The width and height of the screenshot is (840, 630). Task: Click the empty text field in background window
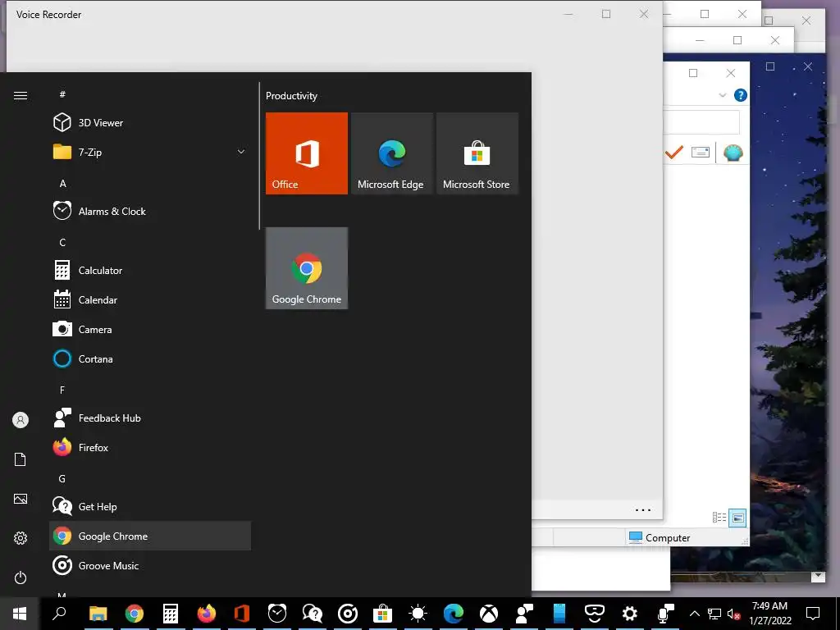pos(701,123)
